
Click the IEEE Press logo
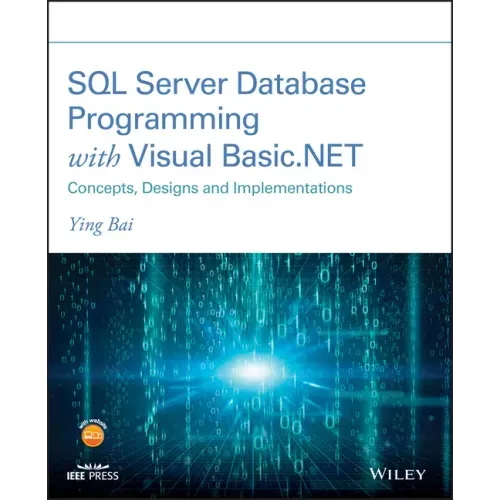pos(93,472)
